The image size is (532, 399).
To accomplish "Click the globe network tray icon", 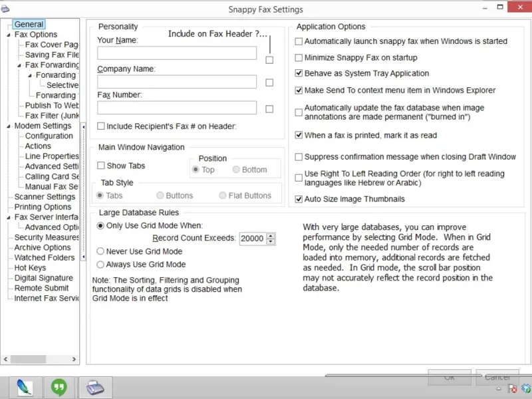I will 527,389.
